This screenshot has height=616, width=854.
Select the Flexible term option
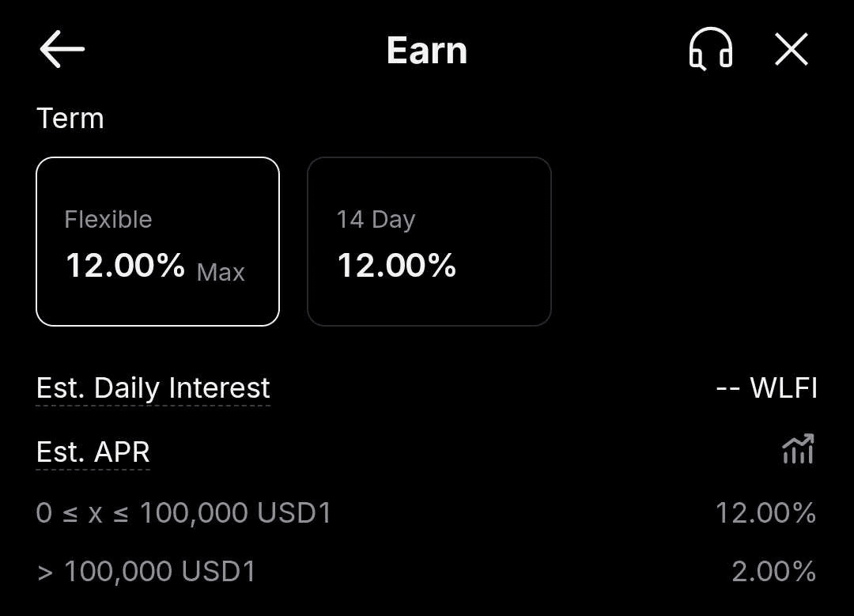(x=157, y=241)
